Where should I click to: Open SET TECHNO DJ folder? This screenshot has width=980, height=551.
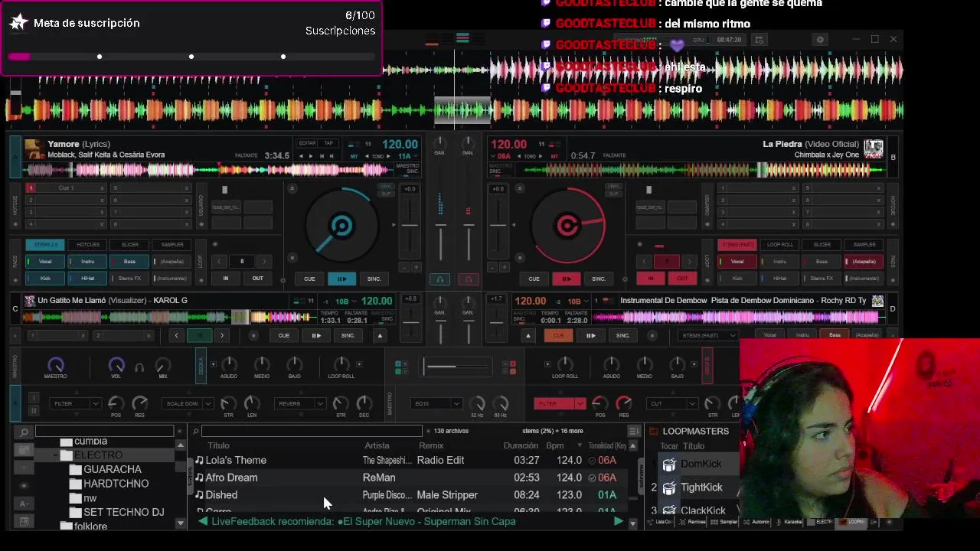tap(123, 512)
